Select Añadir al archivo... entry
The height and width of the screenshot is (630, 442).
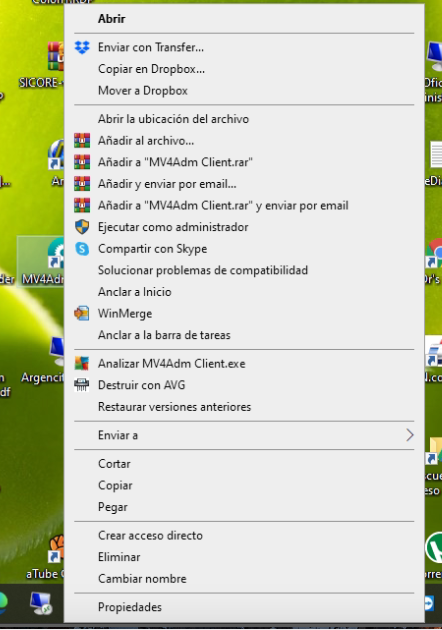coord(244,141)
